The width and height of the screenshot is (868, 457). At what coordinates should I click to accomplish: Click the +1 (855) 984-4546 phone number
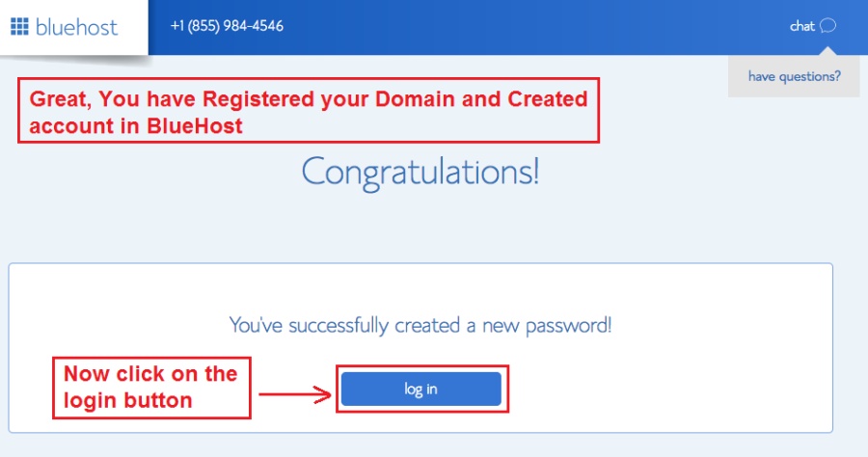[x=227, y=26]
